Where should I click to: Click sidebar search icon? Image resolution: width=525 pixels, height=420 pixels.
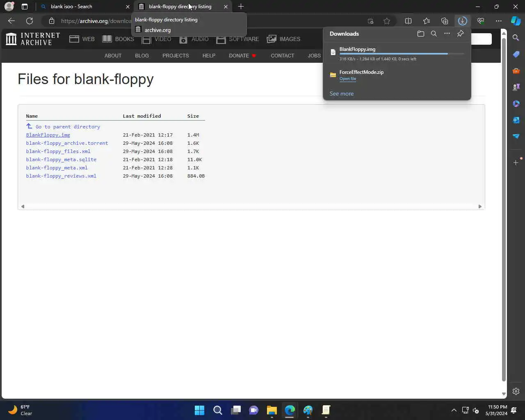(x=516, y=38)
